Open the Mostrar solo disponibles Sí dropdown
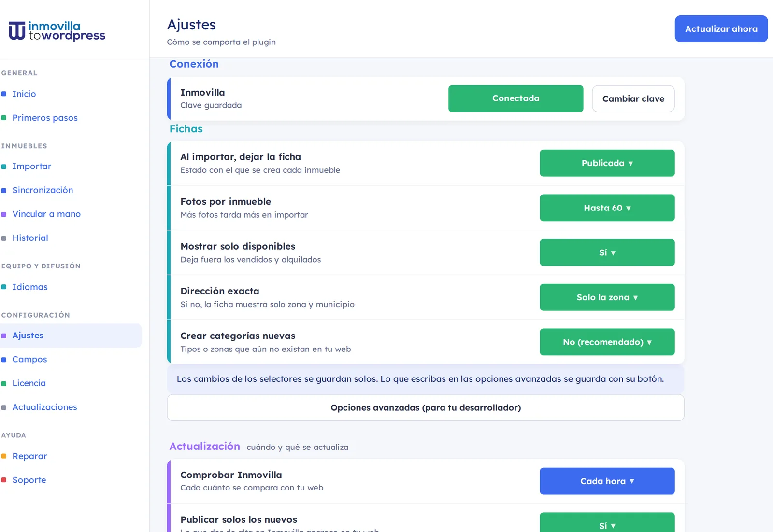This screenshot has width=773, height=532. (607, 252)
